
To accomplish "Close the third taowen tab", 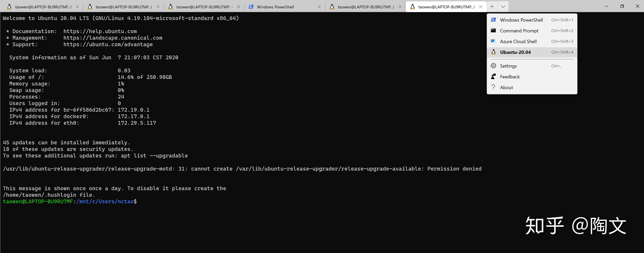I will 238,7.
